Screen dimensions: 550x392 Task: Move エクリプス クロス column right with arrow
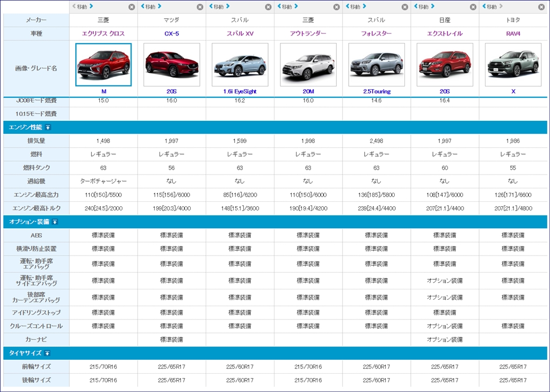tap(91, 6)
